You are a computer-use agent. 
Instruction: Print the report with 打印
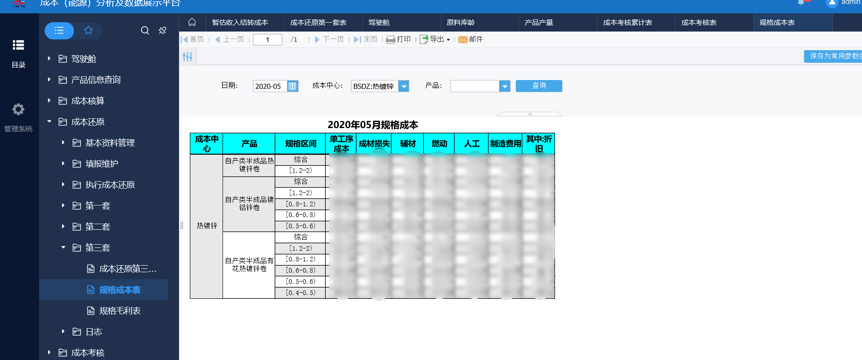point(399,40)
